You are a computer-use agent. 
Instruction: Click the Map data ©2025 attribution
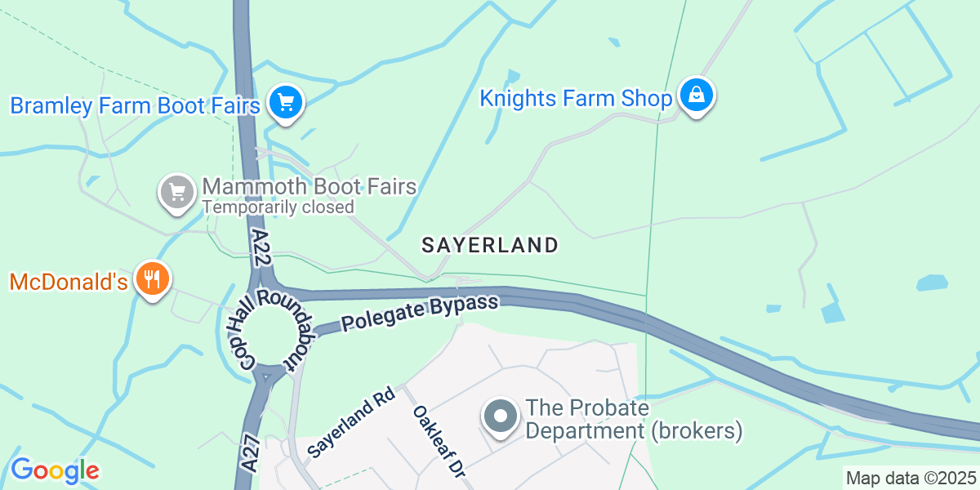(x=911, y=478)
